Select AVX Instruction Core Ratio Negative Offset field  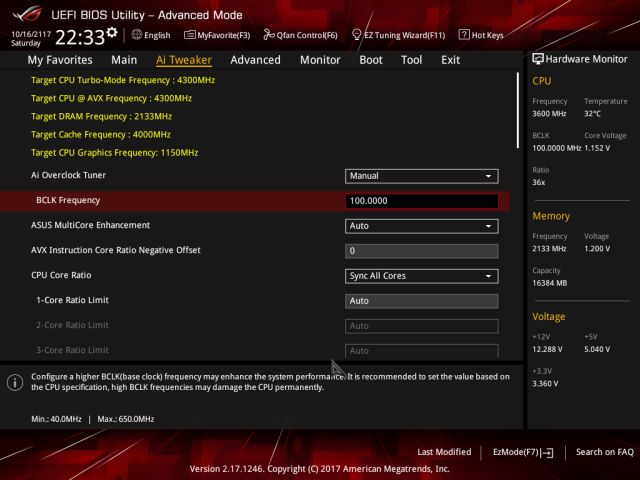(x=421, y=251)
